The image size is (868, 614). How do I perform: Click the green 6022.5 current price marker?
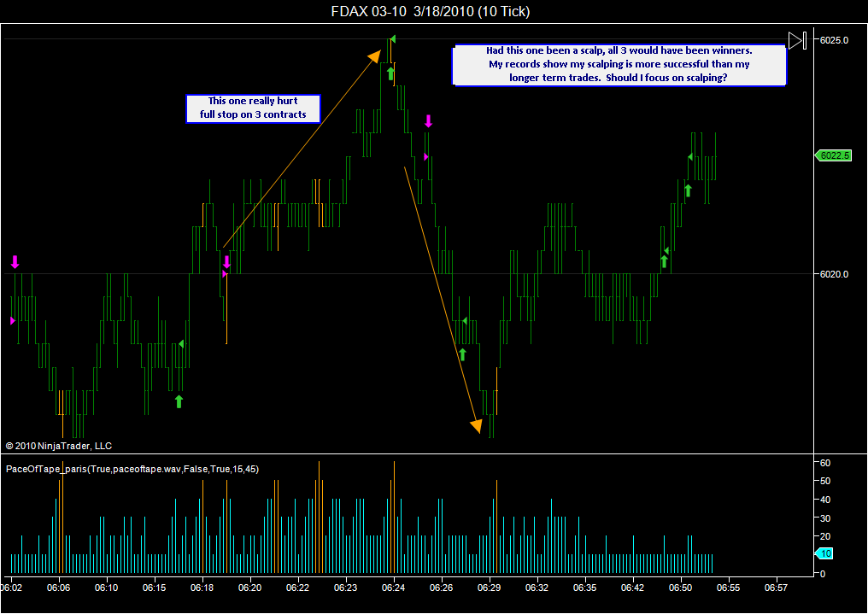pos(833,156)
